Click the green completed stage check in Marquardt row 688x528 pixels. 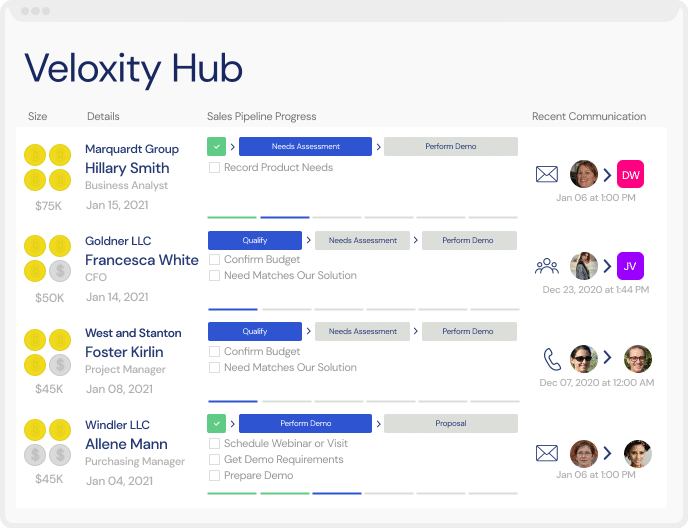[x=216, y=147]
